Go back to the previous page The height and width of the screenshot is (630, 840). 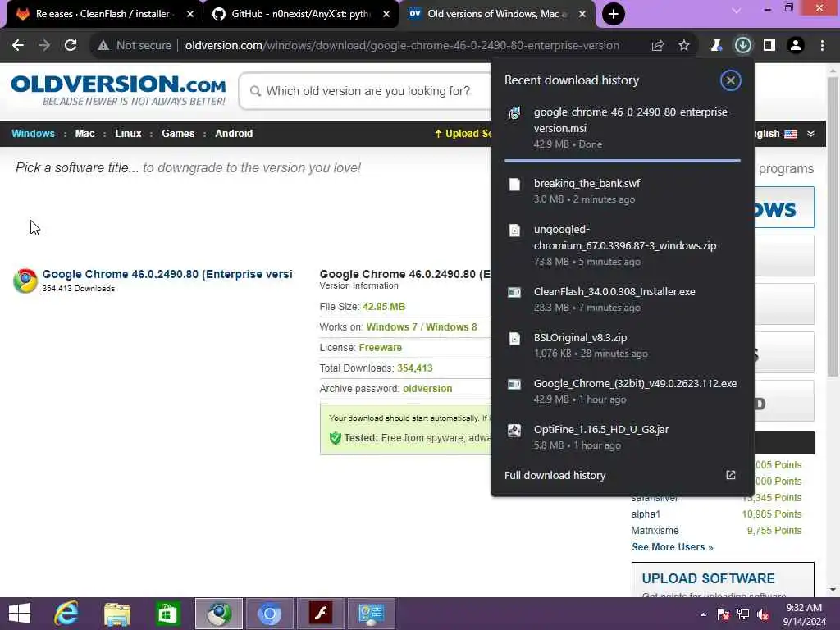[18, 46]
